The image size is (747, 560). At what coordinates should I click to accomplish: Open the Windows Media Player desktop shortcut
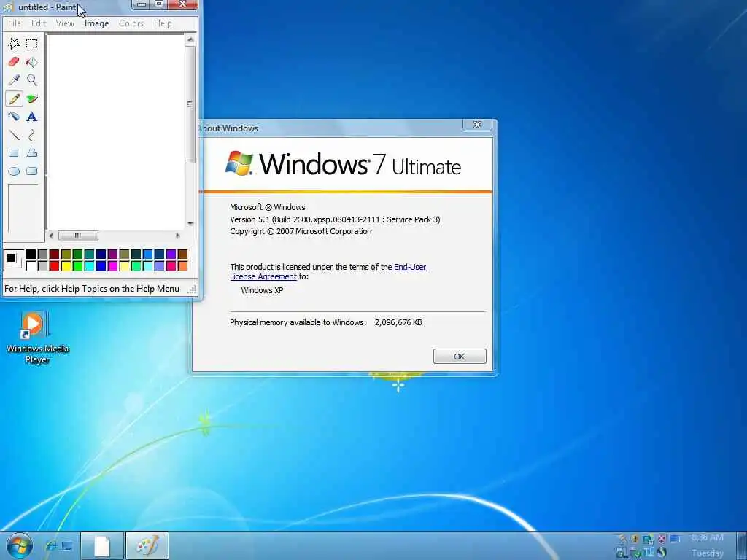click(x=38, y=337)
